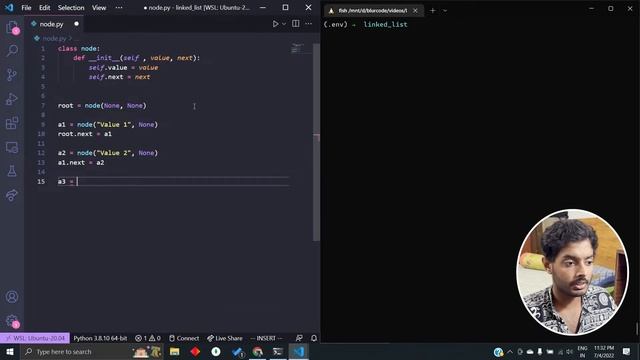
Task: Open the notifications bell in the status bar
Action: click(x=313, y=338)
